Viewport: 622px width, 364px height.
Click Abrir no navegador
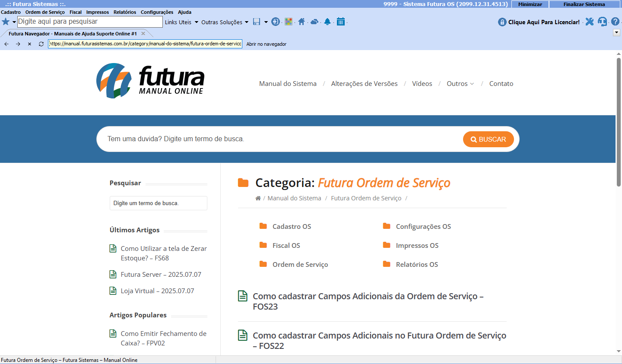[267, 44]
